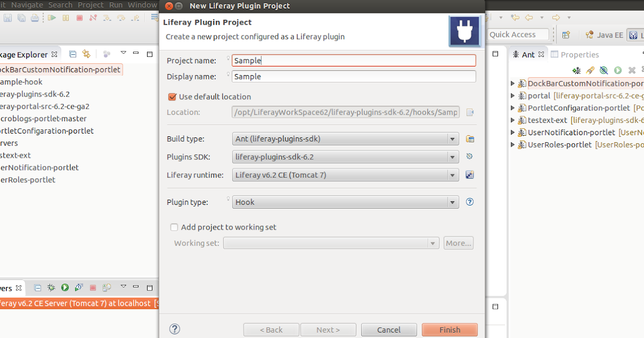This screenshot has width=644, height=338.
Task: Select the Search for Buildfiles flashlight icon
Action: pyautogui.click(x=590, y=70)
